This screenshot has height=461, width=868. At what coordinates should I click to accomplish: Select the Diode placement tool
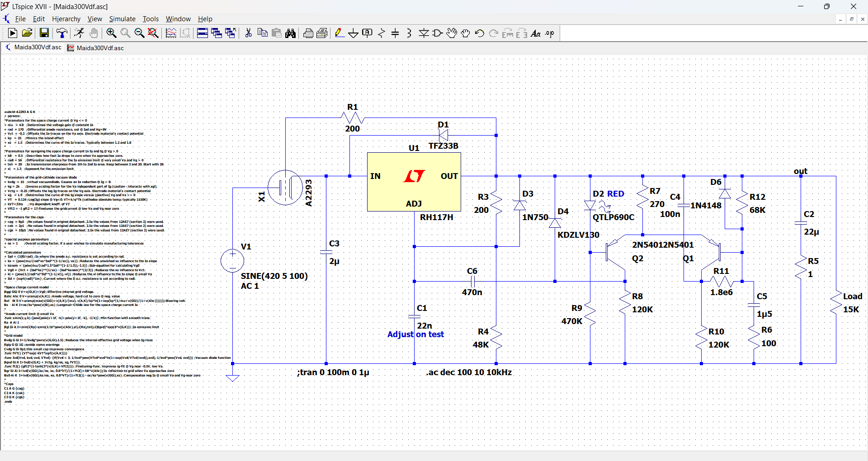(x=424, y=33)
